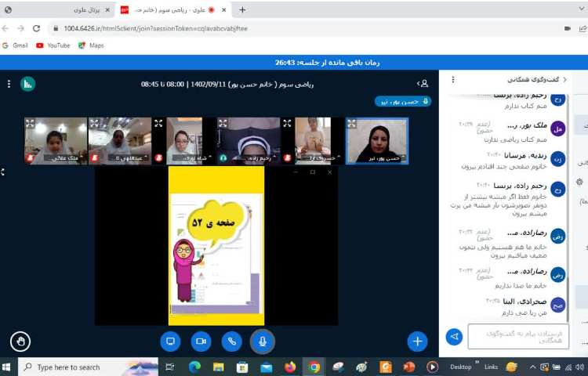Open the Gmail bookmark
Screen dimensions: 588x376
(x=16, y=45)
